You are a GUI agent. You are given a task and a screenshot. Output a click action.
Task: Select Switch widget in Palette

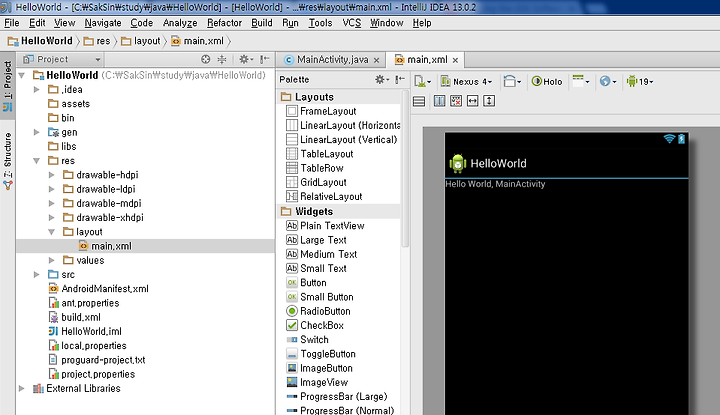click(x=307, y=339)
